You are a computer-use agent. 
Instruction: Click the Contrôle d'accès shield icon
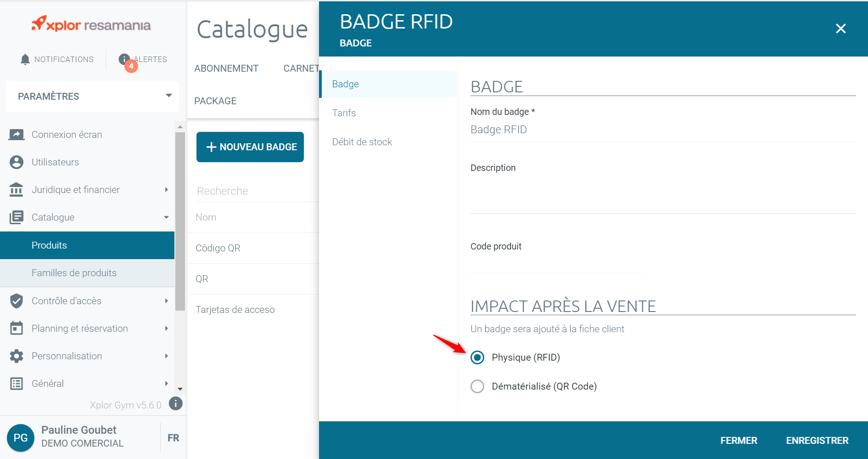(17, 301)
